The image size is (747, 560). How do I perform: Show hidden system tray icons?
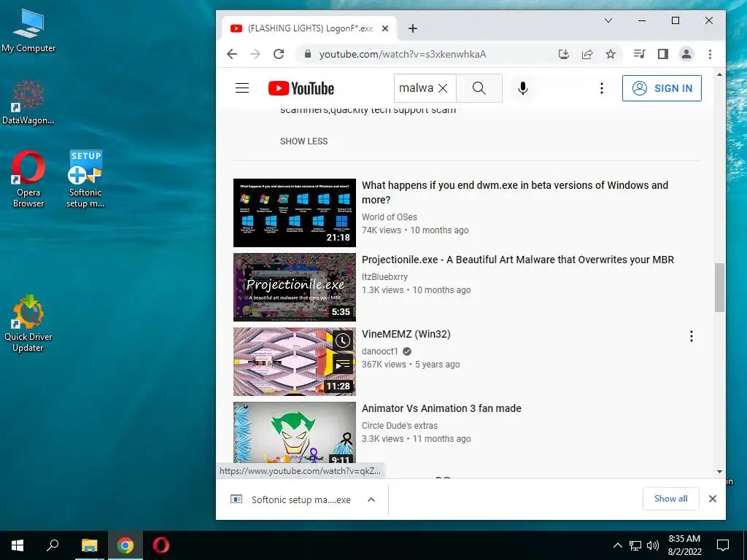pos(617,545)
